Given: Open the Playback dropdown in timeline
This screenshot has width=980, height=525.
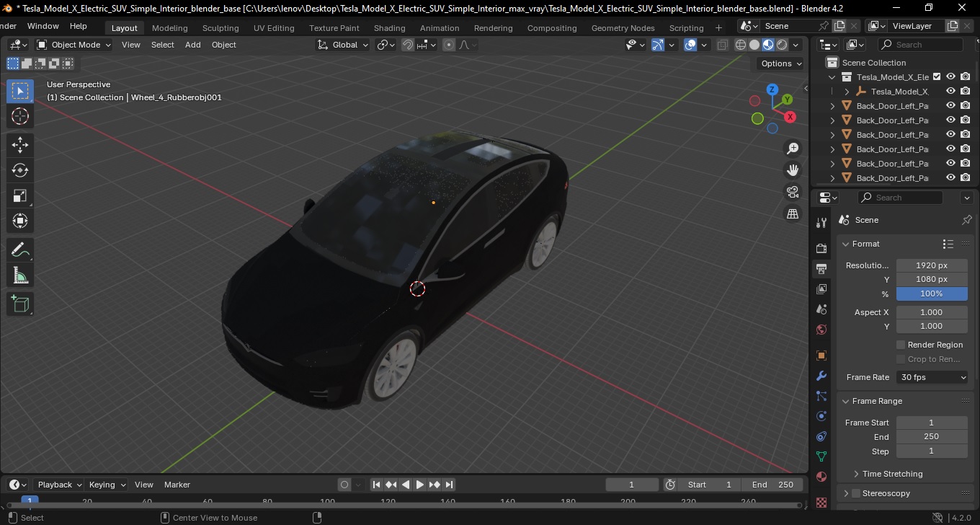Looking at the screenshot, I should [58, 485].
